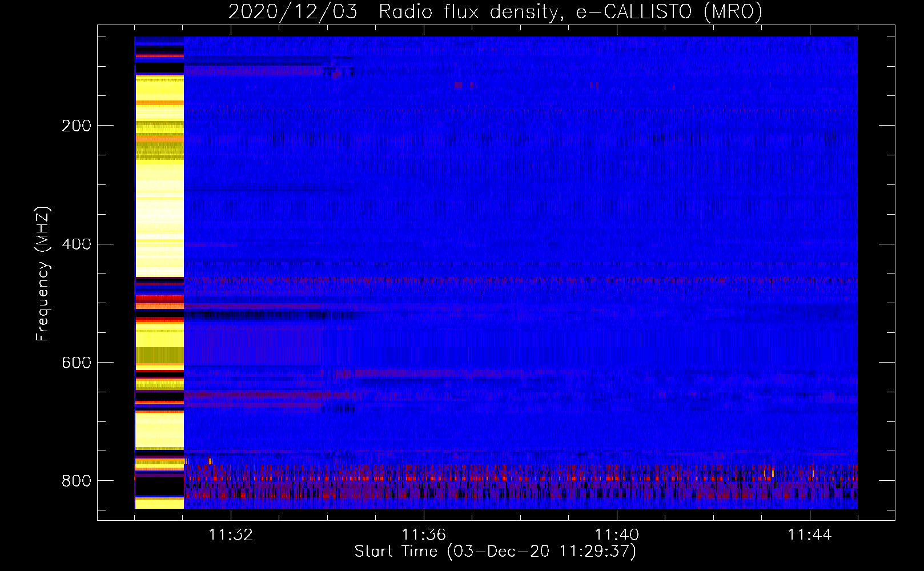The width and height of the screenshot is (924, 571).
Task: Click the 11:32 time tick label
Action: (231, 535)
